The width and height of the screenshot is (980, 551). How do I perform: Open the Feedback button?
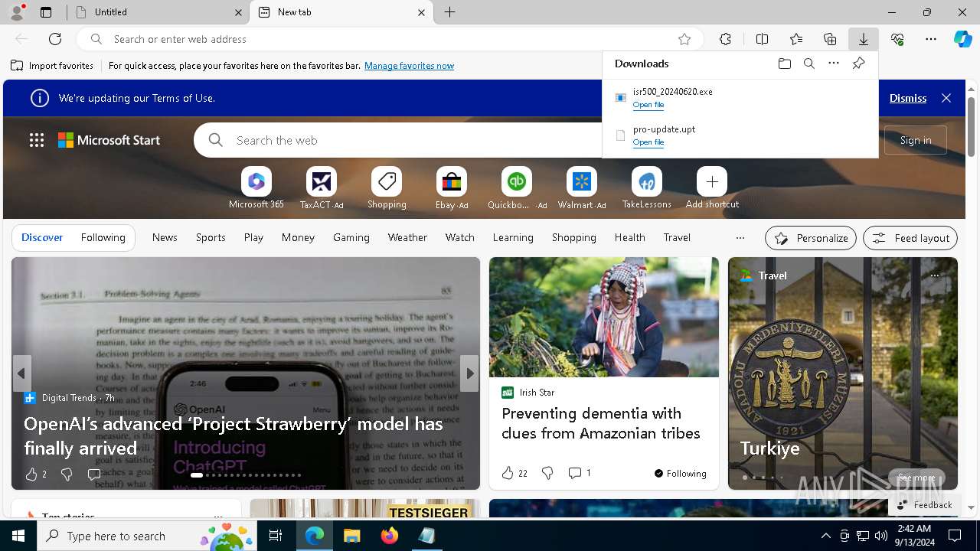(x=924, y=504)
